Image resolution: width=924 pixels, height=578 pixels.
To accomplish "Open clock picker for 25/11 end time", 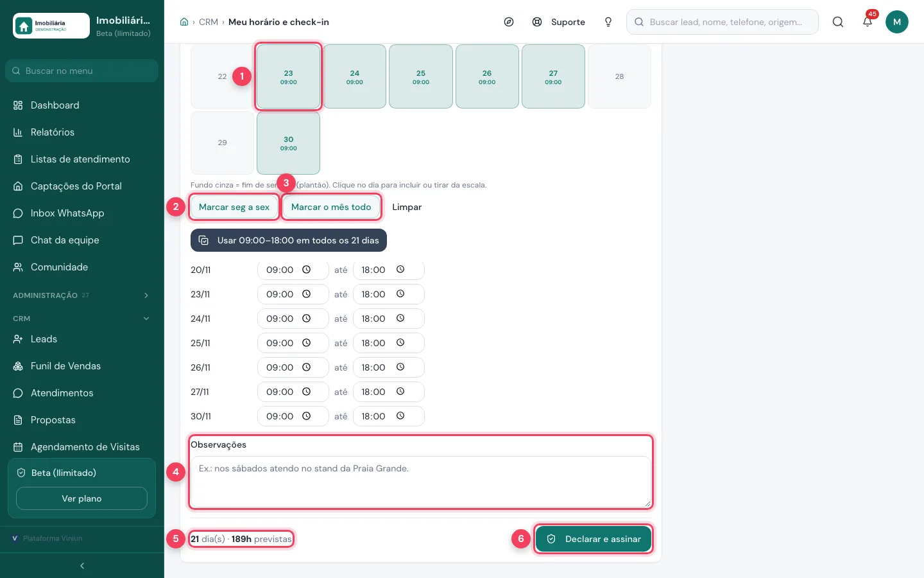I will 400,343.
